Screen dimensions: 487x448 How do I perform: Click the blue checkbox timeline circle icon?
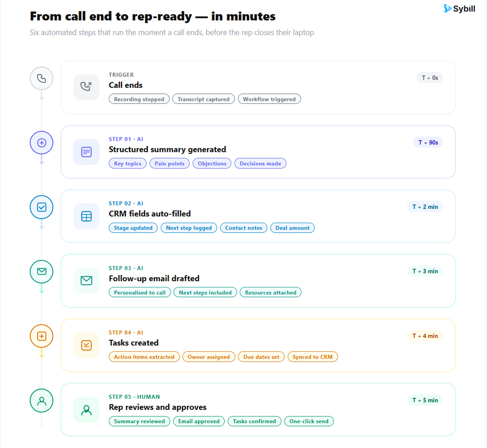tap(42, 207)
